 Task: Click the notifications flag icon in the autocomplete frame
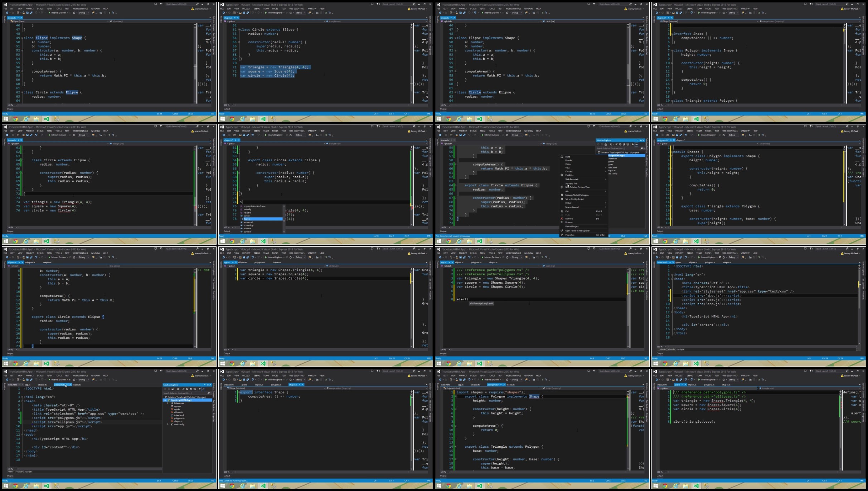tap(378, 126)
